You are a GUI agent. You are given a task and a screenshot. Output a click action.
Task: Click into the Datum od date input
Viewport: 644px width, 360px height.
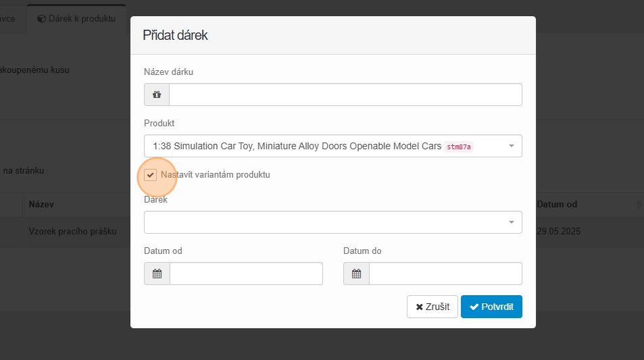click(246, 274)
